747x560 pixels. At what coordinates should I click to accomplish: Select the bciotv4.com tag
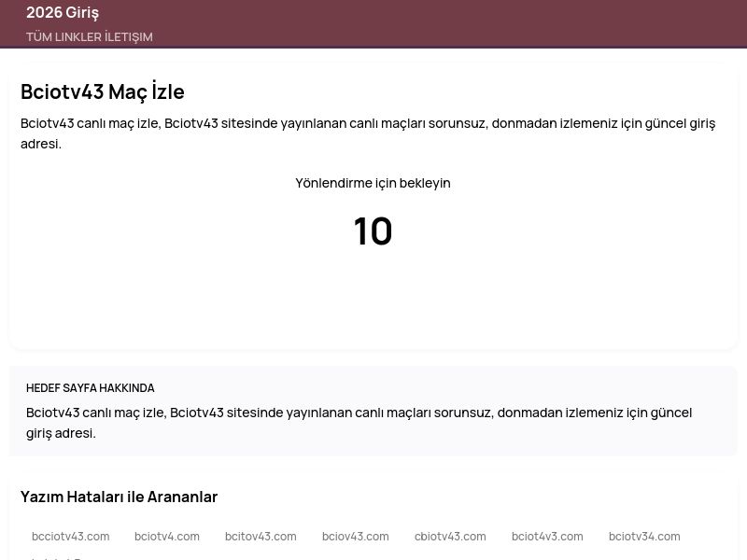coord(167,536)
